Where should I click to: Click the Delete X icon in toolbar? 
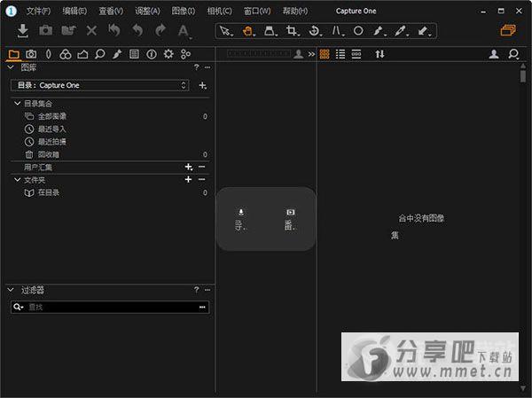pos(91,31)
